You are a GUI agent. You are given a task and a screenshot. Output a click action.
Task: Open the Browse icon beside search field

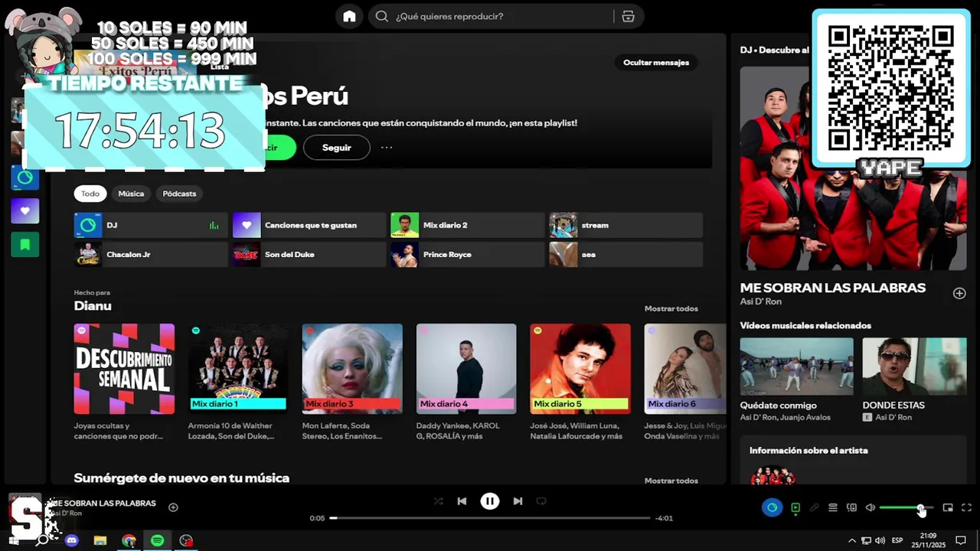[x=628, y=16]
